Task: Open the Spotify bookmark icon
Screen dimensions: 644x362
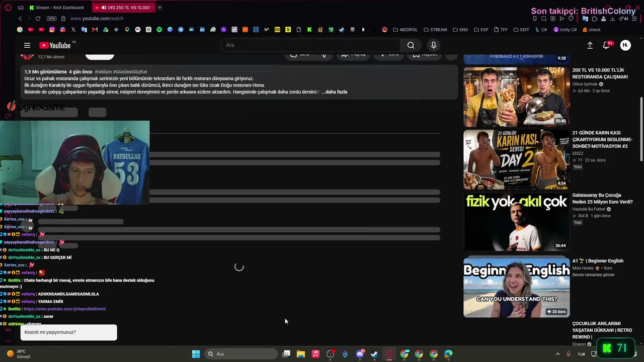Action: tap(159, 30)
